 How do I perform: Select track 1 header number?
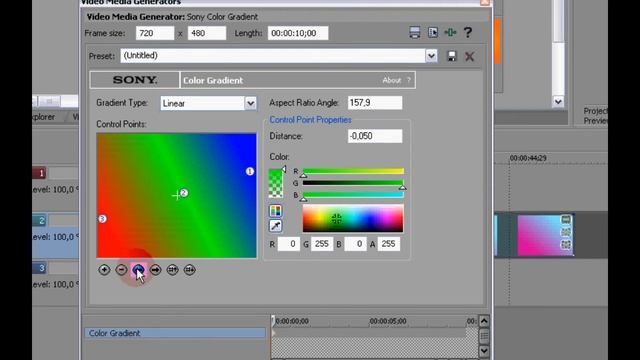[40, 173]
